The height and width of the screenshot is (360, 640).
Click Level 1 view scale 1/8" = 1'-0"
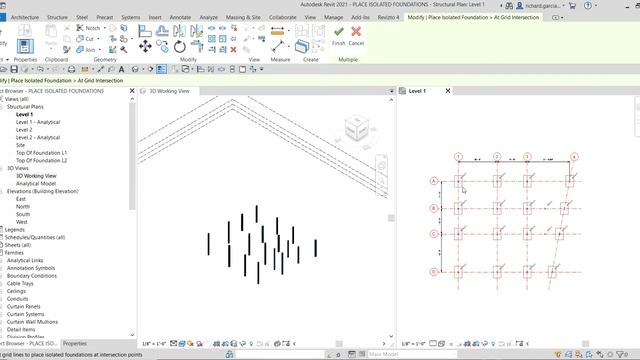click(413, 344)
